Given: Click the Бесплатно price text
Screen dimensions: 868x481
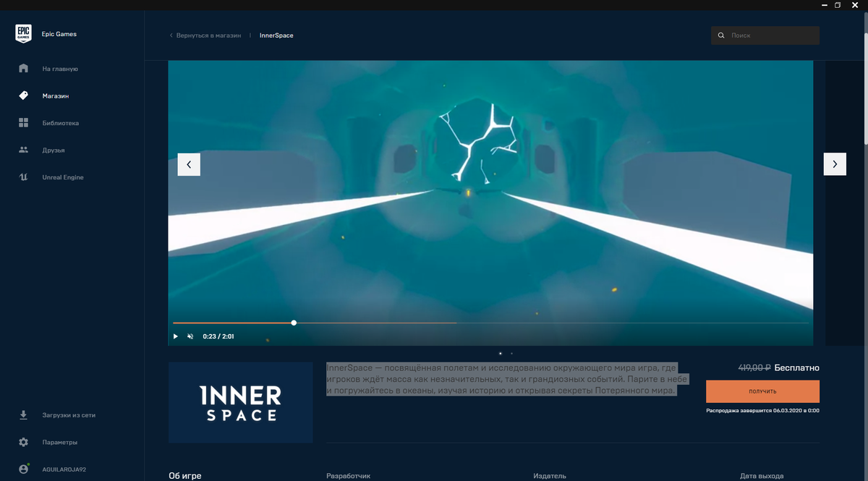Looking at the screenshot, I should tap(796, 368).
